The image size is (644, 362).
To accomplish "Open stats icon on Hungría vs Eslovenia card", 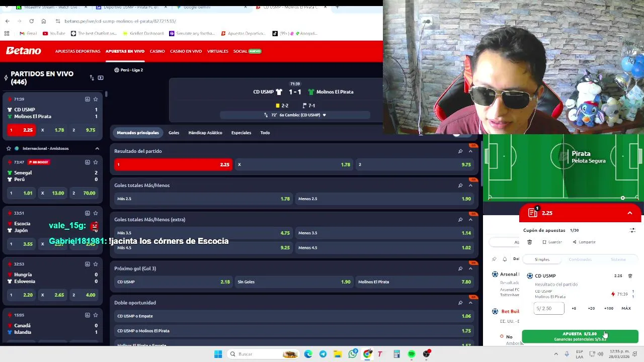I will (x=87, y=264).
